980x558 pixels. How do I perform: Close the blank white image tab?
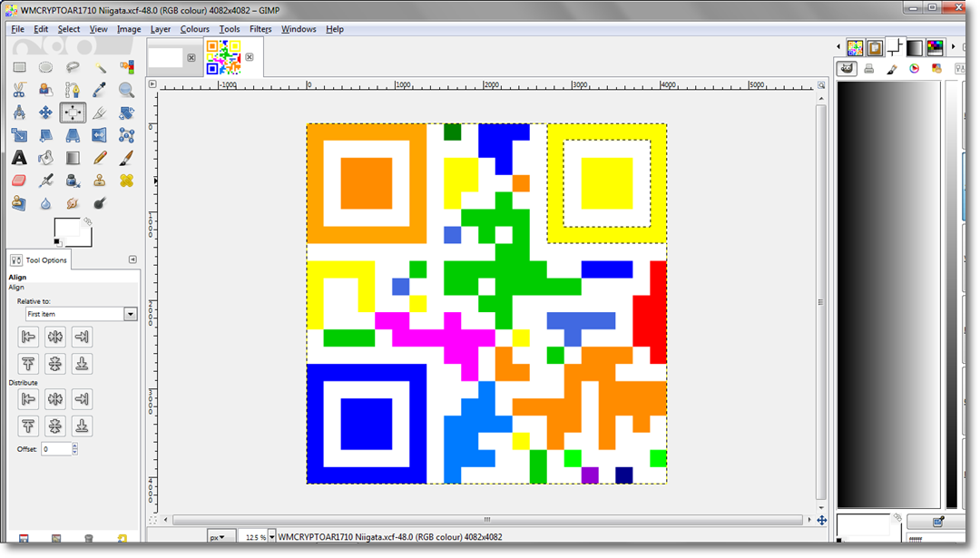point(191,57)
